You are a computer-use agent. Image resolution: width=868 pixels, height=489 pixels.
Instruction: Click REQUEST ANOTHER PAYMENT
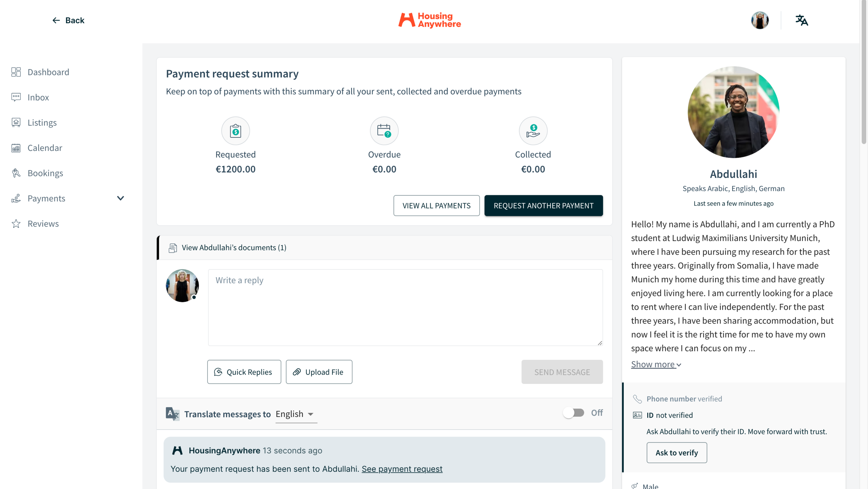pyautogui.click(x=543, y=205)
